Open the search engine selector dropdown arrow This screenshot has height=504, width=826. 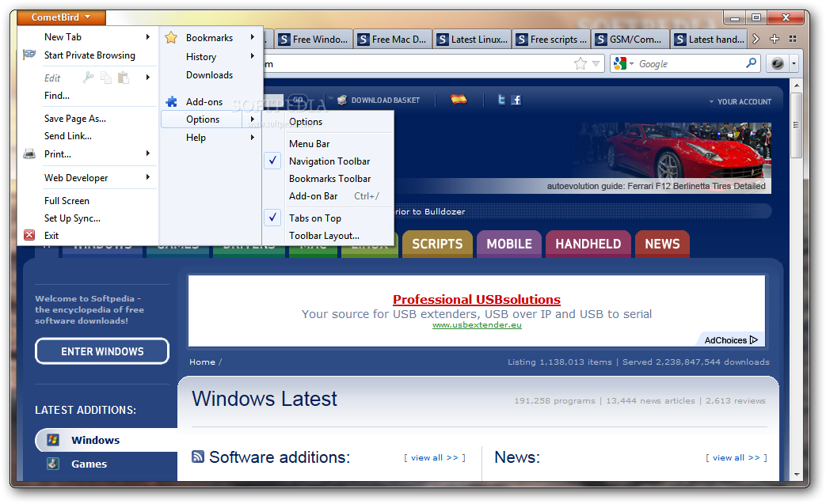click(x=631, y=63)
